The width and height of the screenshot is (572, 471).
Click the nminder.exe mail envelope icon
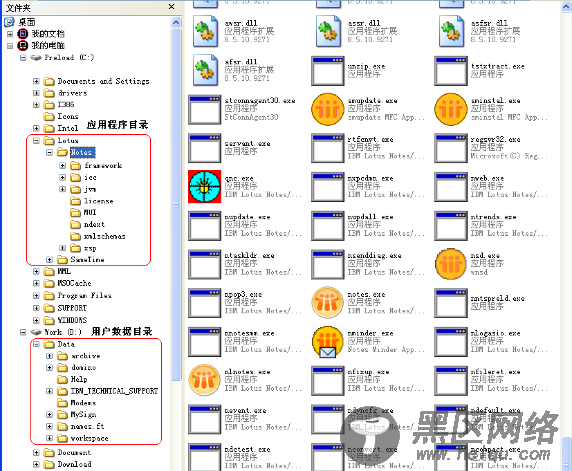328,341
